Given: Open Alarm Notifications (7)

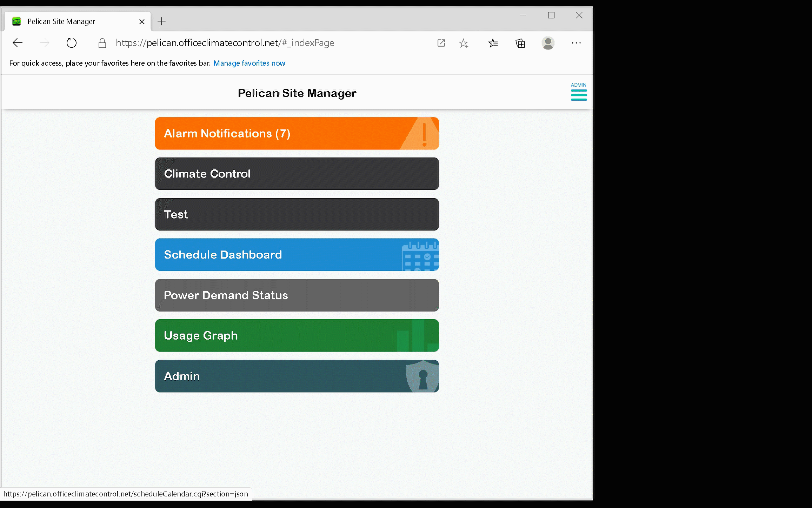Looking at the screenshot, I should click(297, 133).
